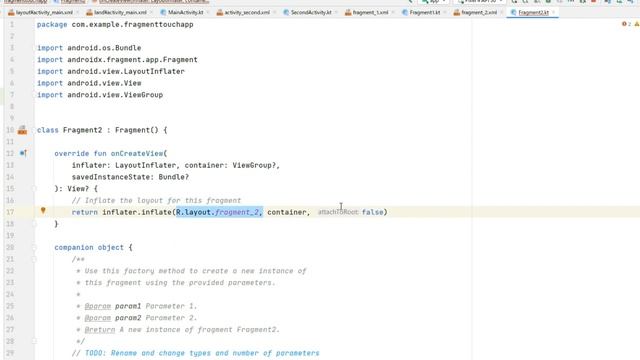The height and width of the screenshot is (360, 640).
Task: Open the layout\activity_main.xml tab
Action: coord(44,13)
